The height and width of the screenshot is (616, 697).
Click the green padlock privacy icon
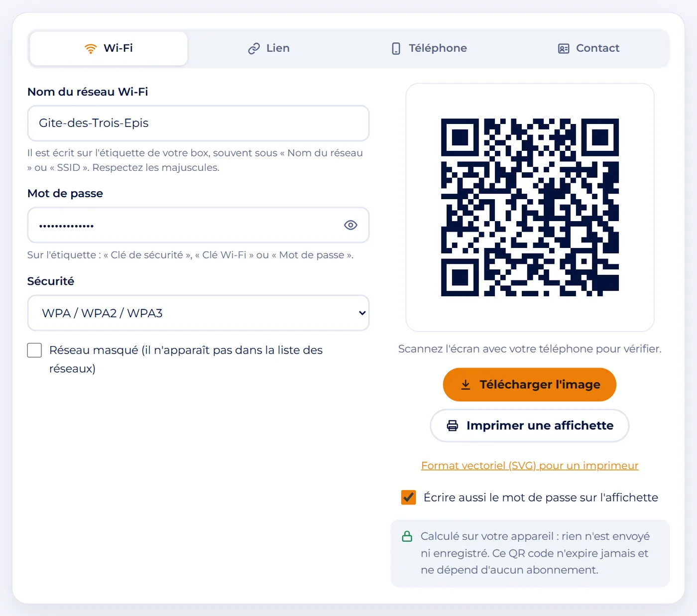407,536
